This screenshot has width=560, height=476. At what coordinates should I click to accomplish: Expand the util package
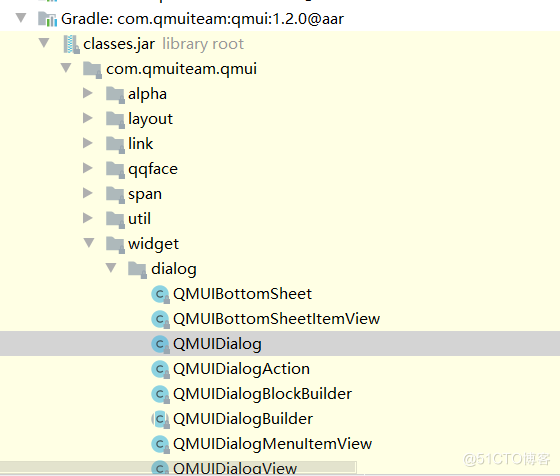coord(88,218)
